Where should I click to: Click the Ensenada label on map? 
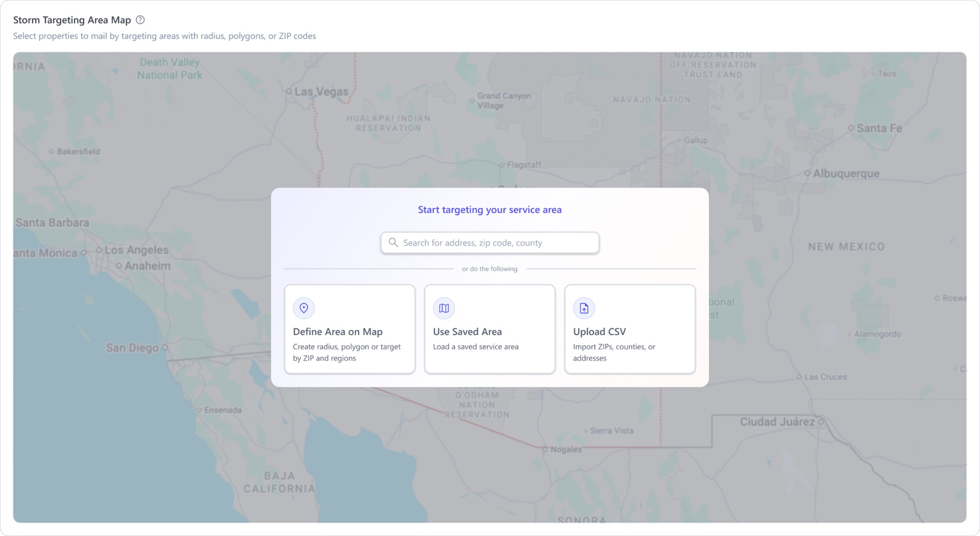pos(223,410)
